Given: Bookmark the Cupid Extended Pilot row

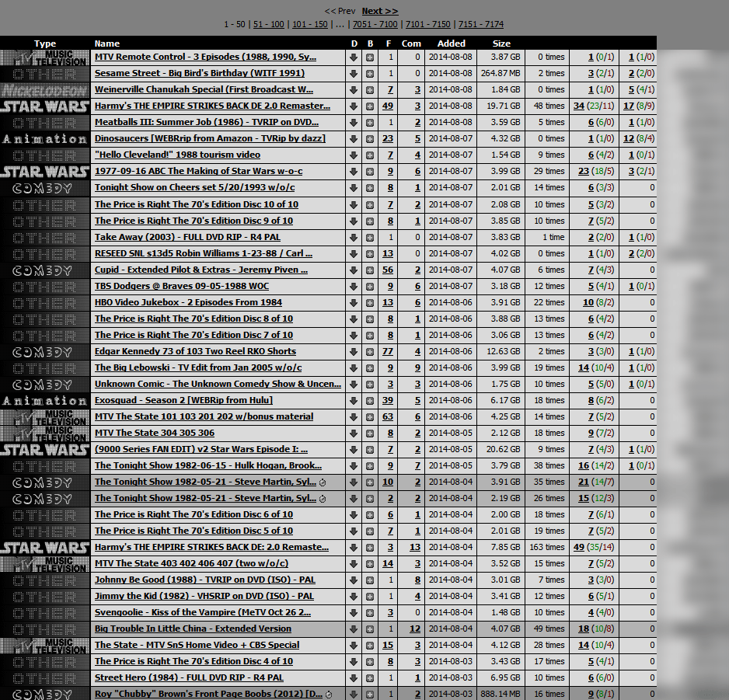Looking at the screenshot, I should (370, 270).
